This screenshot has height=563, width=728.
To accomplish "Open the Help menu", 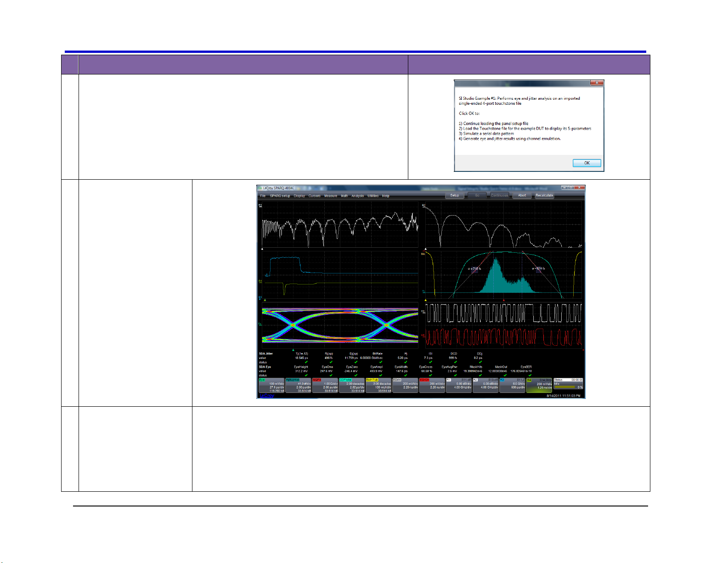I will (386, 196).
